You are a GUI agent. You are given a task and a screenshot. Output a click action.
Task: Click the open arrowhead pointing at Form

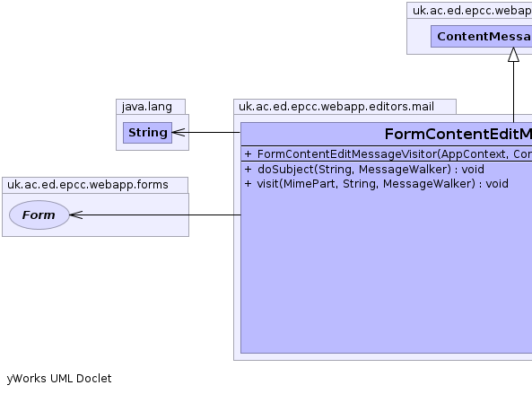point(76,215)
